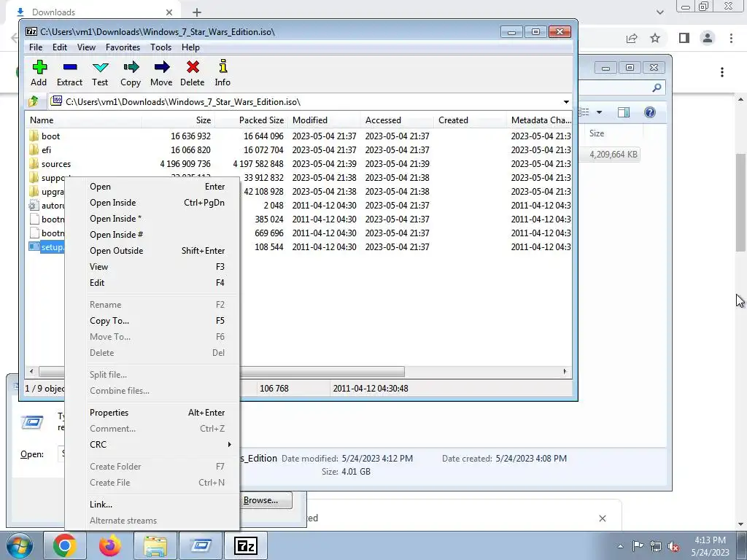Viewport: 747px width, 560px height.
Task: Click Run dialog taskbar icon
Action: click(x=201, y=545)
